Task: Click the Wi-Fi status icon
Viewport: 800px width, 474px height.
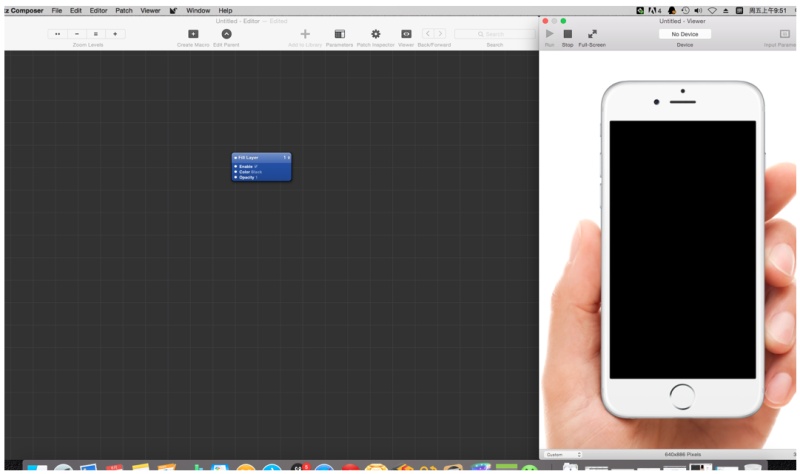Action: (712, 10)
